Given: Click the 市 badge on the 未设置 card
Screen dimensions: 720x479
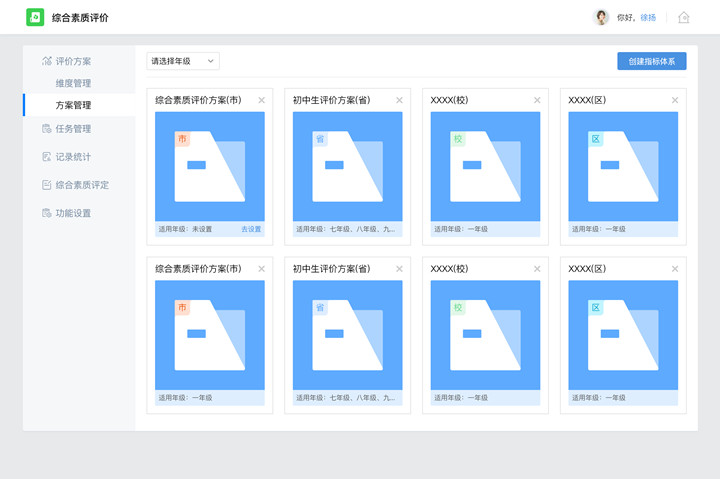Looking at the screenshot, I should tap(182, 139).
